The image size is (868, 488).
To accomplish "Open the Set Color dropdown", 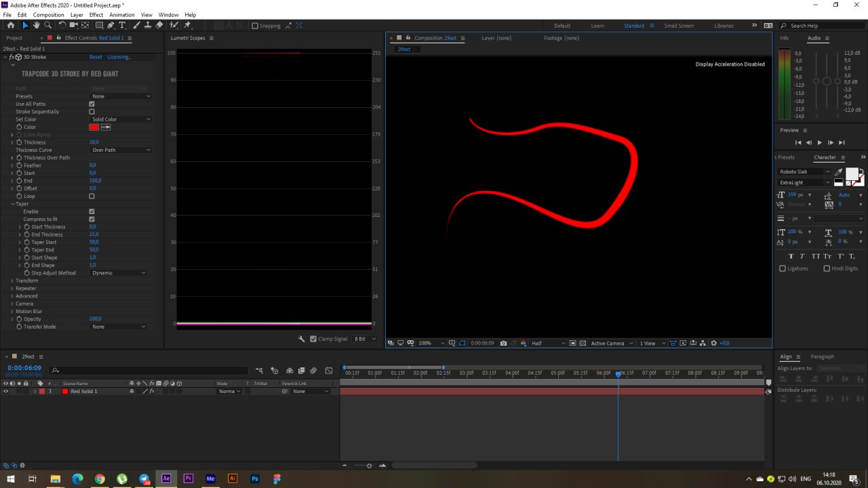I will [x=121, y=119].
